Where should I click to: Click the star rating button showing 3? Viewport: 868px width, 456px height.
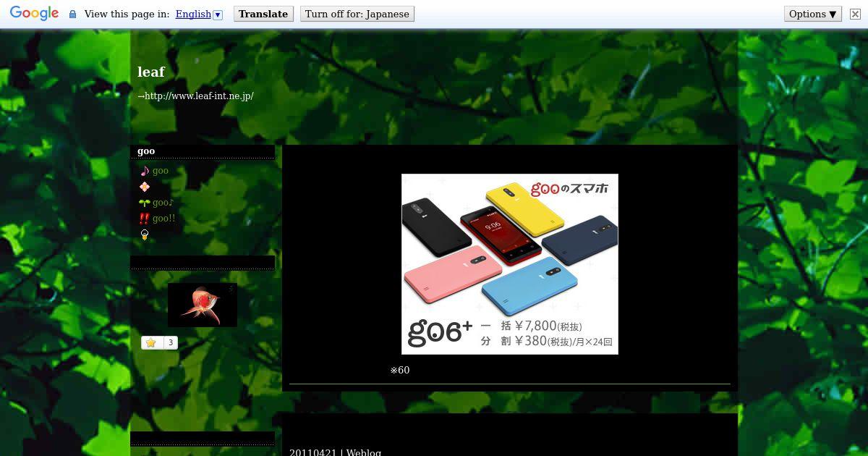[159, 343]
